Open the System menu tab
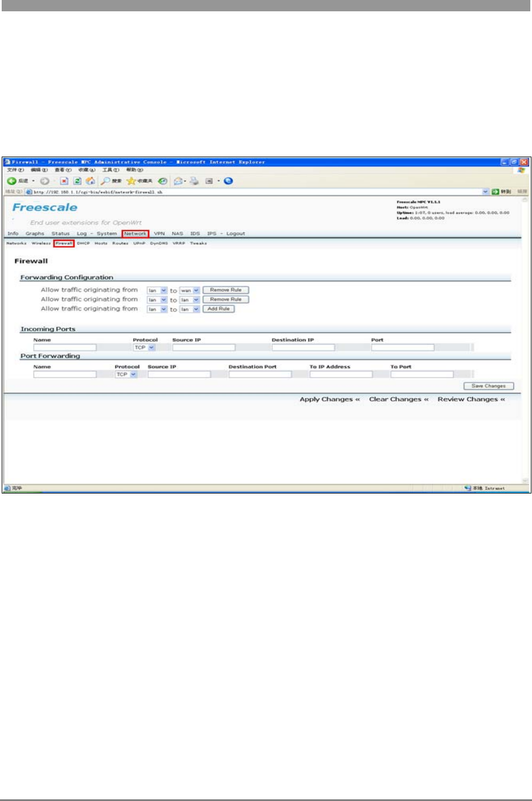 [107, 233]
